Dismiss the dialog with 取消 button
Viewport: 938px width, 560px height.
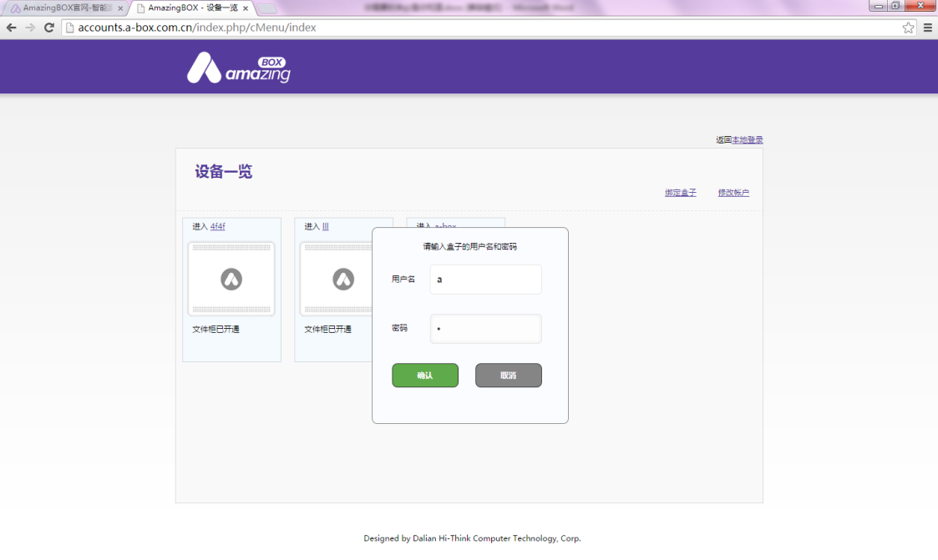click(x=508, y=376)
